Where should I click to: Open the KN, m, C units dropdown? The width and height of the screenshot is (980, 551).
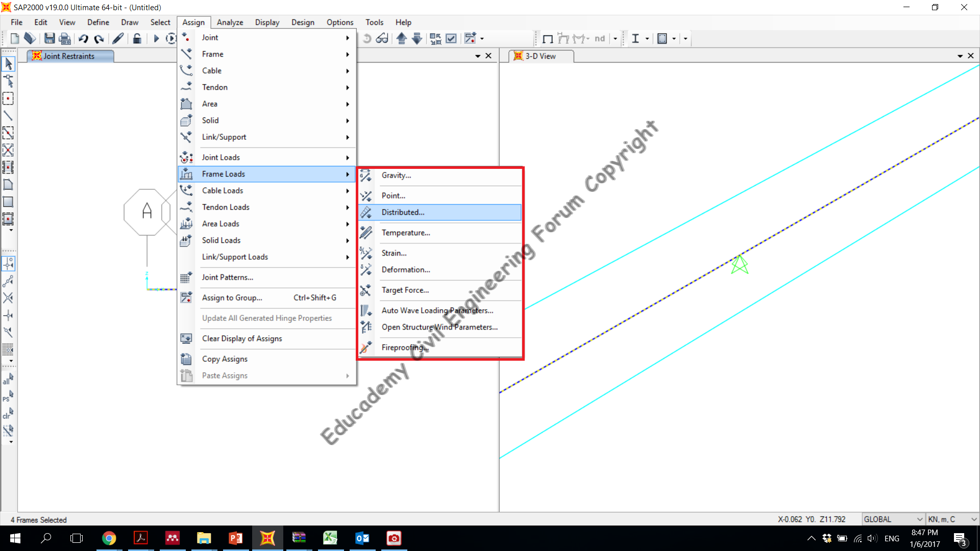point(952,519)
